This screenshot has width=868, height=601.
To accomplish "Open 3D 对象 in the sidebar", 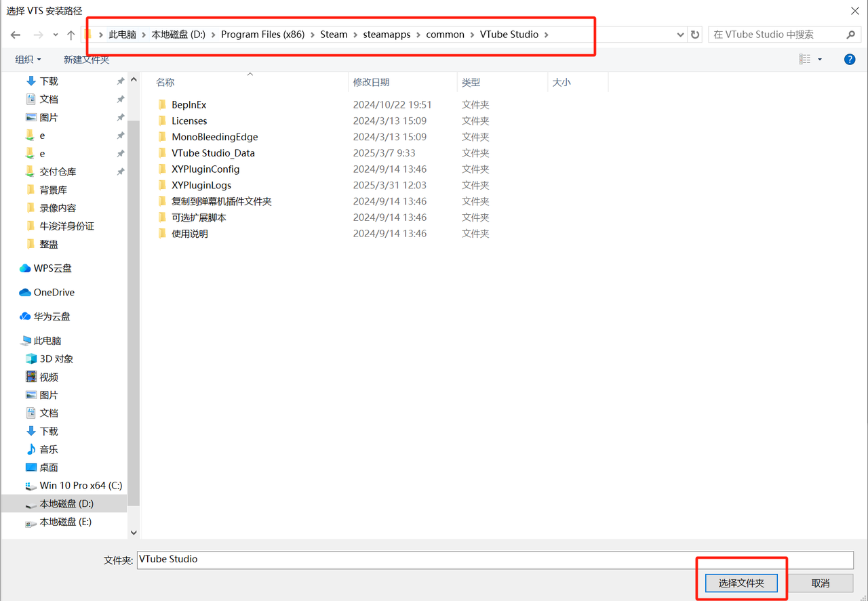I will coord(56,359).
